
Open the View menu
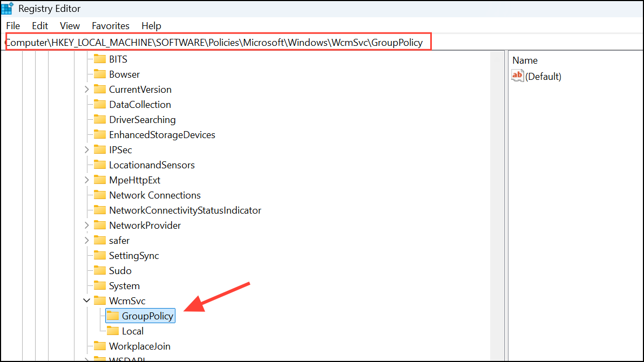tap(70, 26)
